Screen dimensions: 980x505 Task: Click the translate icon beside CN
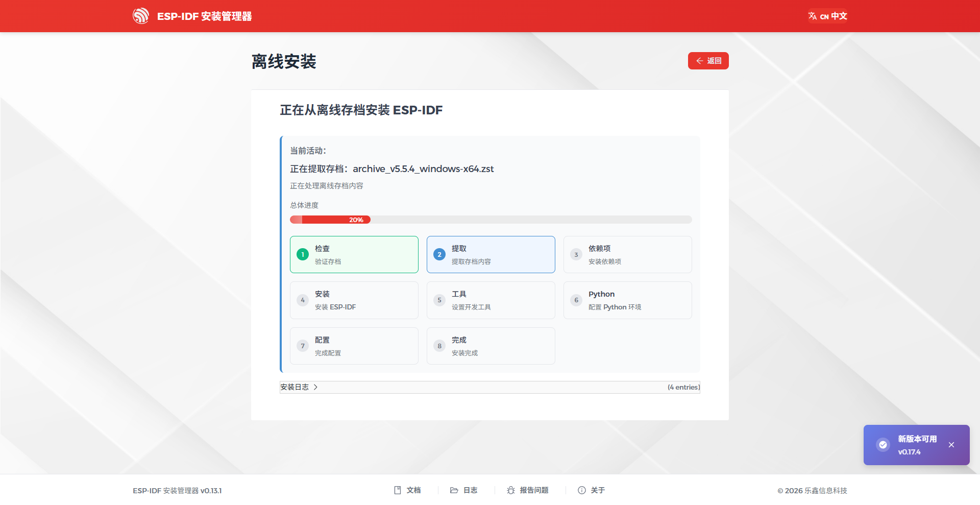coord(813,16)
